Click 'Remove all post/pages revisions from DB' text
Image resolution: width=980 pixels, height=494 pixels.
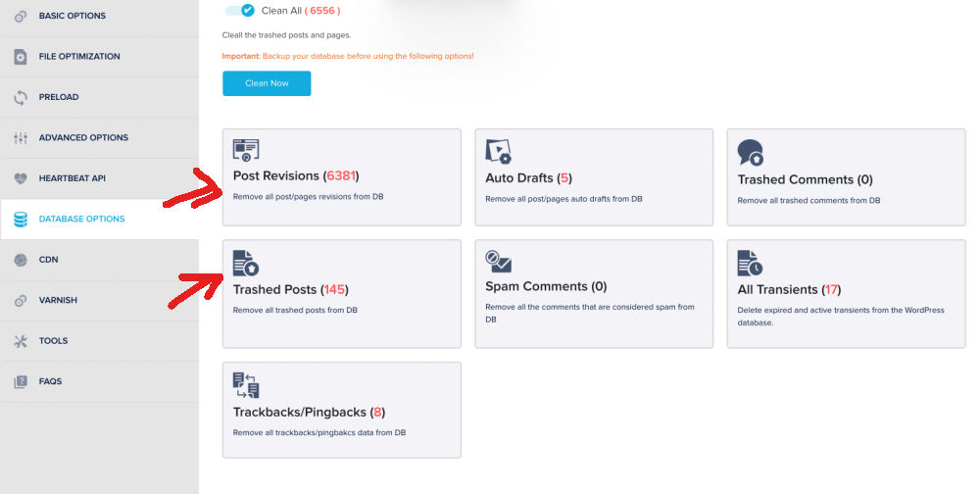pos(308,197)
